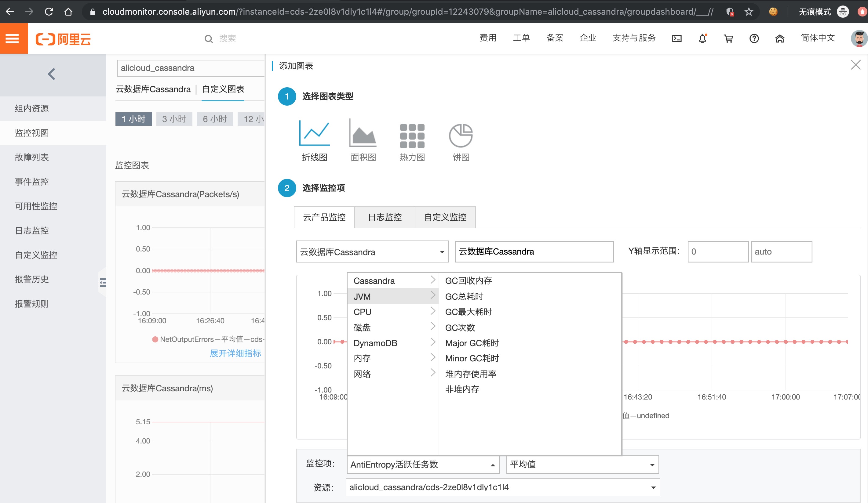Open 费用 in top navigation
Image resolution: width=868 pixels, height=503 pixels.
point(488,38)
